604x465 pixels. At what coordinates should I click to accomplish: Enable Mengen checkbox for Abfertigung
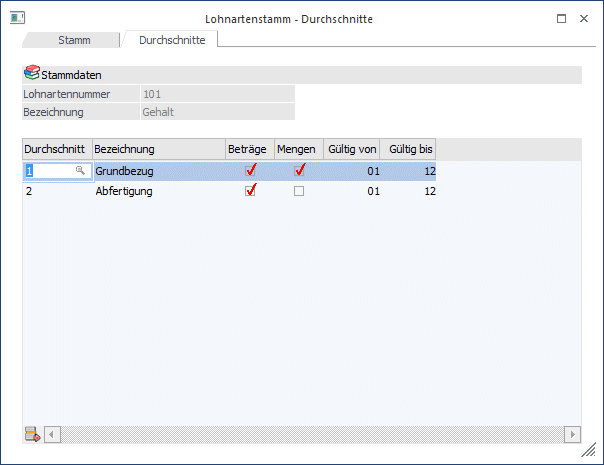299,191
